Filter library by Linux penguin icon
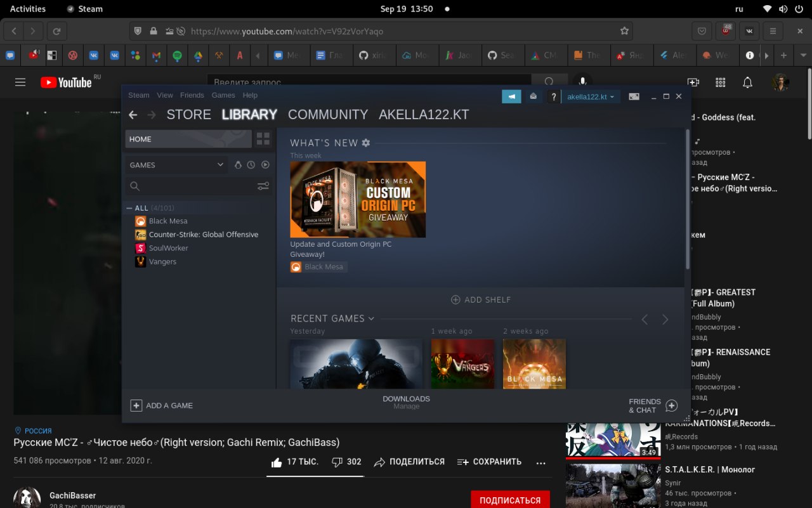Viewport: 812px width, 508px height. [x=238, y=165]
